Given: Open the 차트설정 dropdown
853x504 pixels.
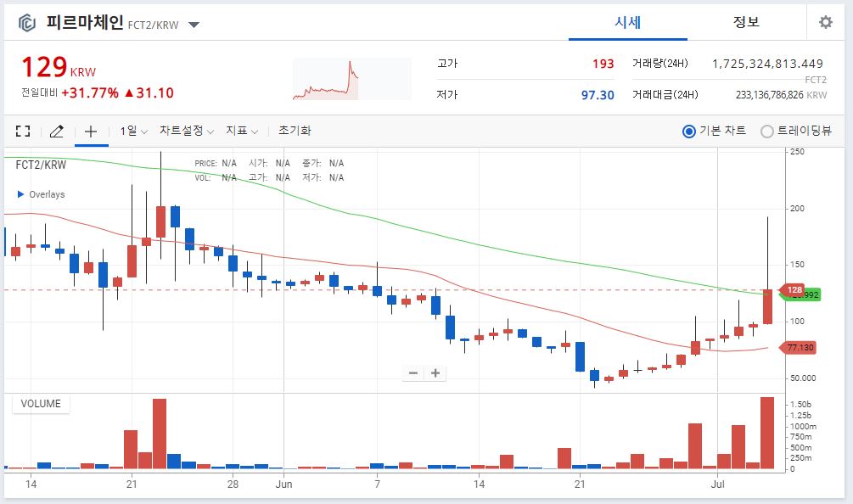Looking at the screenshot, I should (187, 131).
